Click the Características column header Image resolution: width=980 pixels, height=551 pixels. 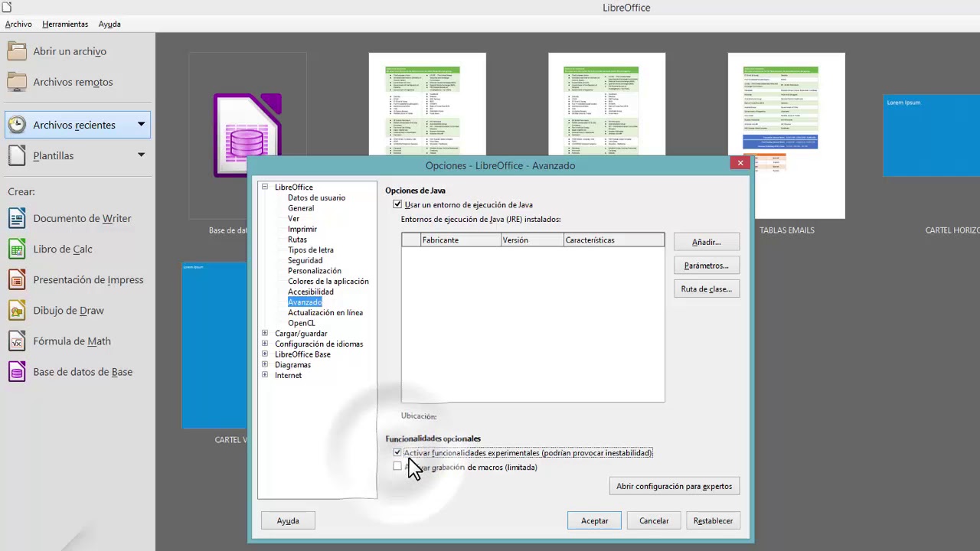pos(613,240)
